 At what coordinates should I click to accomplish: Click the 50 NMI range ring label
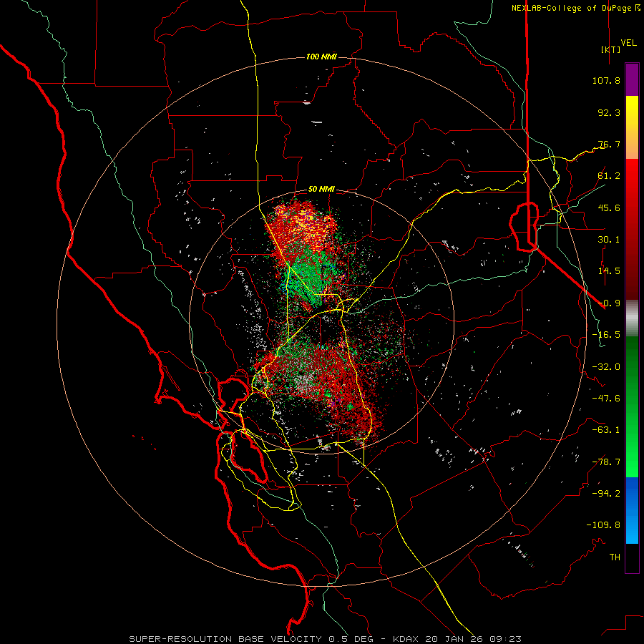(x=321, y=190)
